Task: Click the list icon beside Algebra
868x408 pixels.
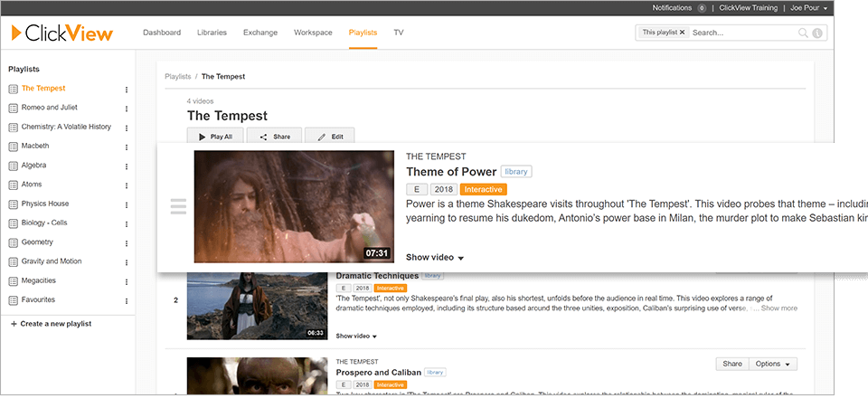Action: pos(14,166)
